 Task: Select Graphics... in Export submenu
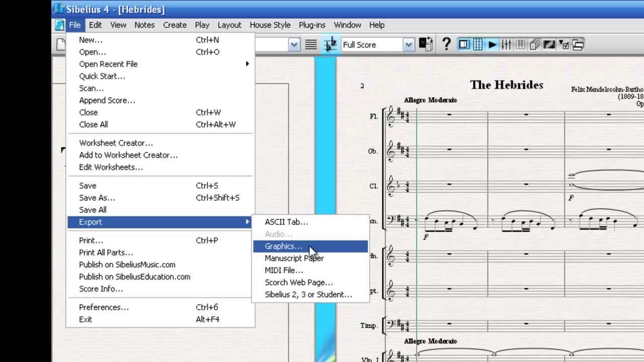[310, 246]
